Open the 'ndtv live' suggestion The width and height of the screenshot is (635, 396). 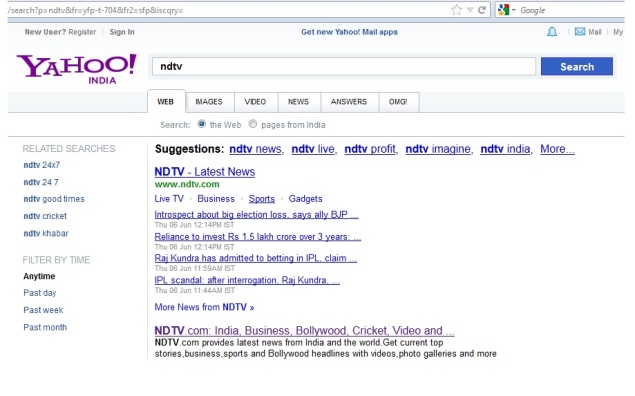[313, 149]
